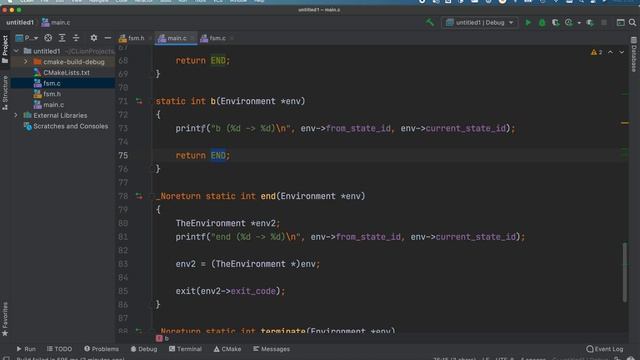
Task: Go to next highlighted error arrow
Action: [621, 52]
